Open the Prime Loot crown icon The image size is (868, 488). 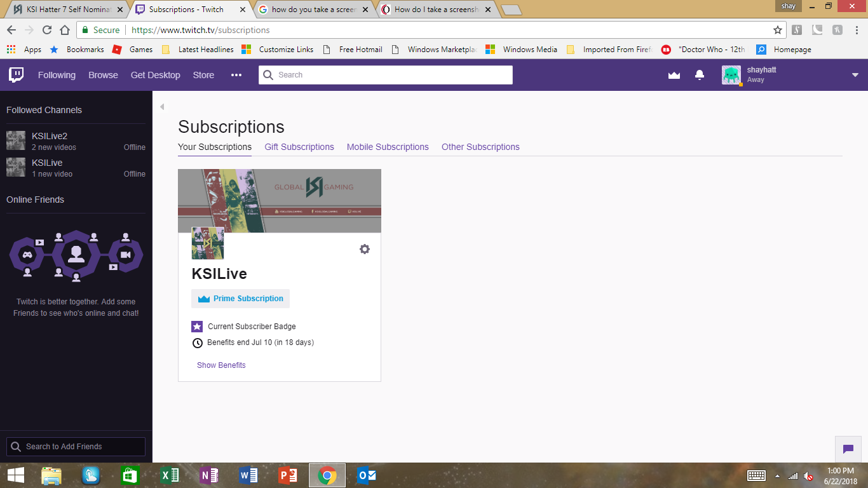click(x=674, y=75)
